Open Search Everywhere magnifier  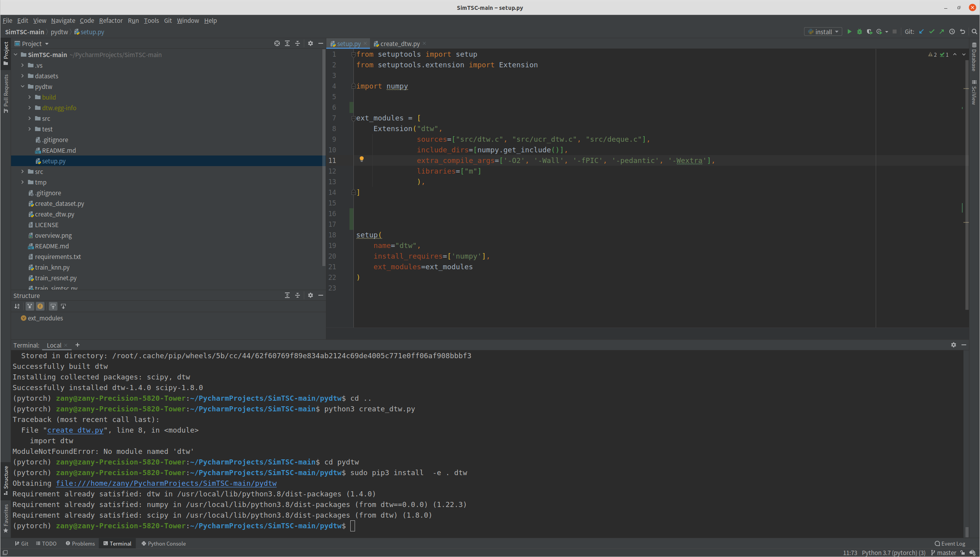pos(974,32)
